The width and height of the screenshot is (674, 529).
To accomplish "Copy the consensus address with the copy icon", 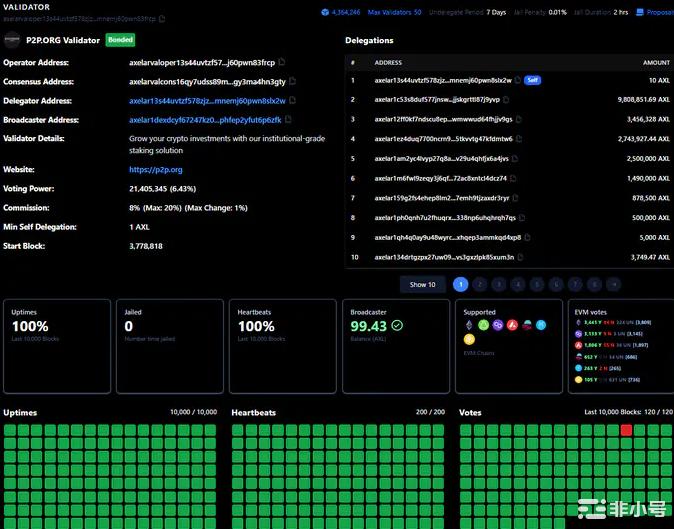I will pos(294,81).
